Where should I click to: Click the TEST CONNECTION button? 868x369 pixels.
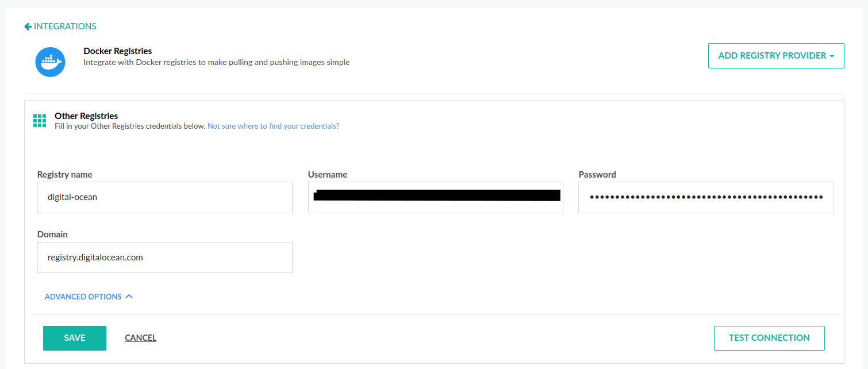click(769, 338)
